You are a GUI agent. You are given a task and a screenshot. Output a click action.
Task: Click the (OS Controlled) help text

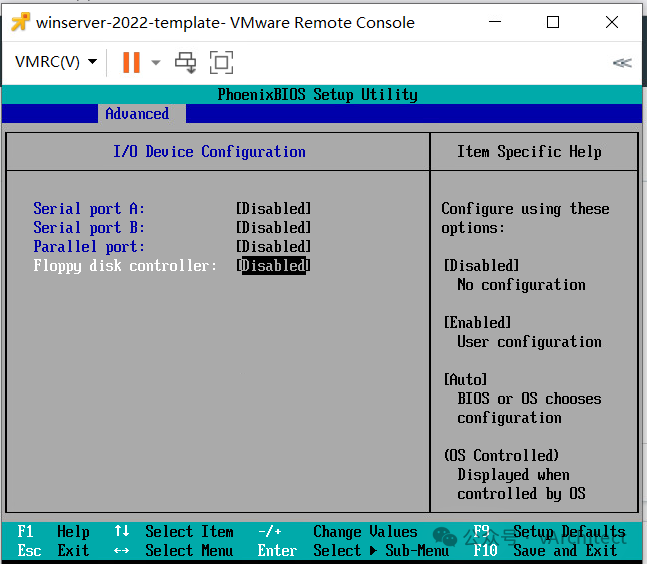pyautogui.click(x=501, y=455)
